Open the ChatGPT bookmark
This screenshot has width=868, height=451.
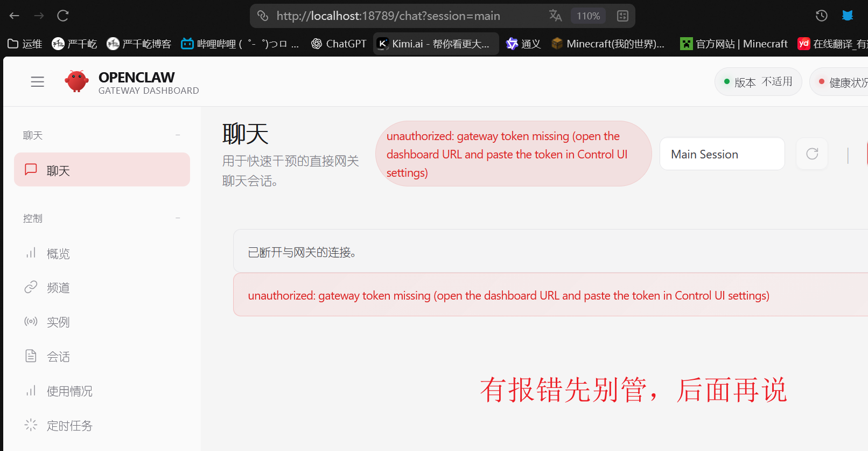(339, 44)
